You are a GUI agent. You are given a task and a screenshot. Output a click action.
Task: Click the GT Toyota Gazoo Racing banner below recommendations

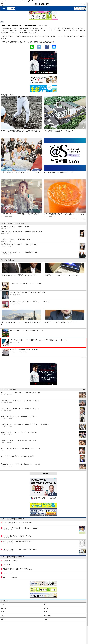(43, 374)
